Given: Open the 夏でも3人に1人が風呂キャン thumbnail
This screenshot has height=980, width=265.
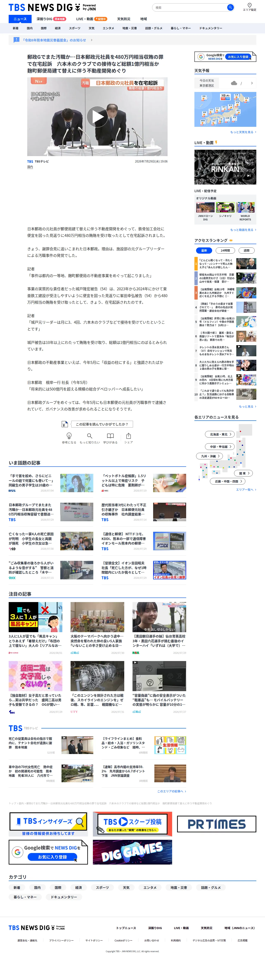Looking at the screenshot, I should tap(35, 617).
